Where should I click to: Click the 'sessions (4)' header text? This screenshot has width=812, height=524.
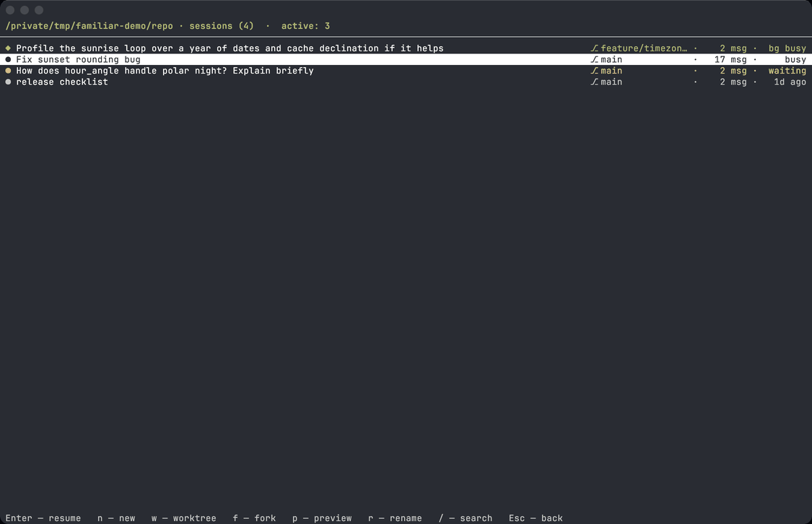(222, 26)
